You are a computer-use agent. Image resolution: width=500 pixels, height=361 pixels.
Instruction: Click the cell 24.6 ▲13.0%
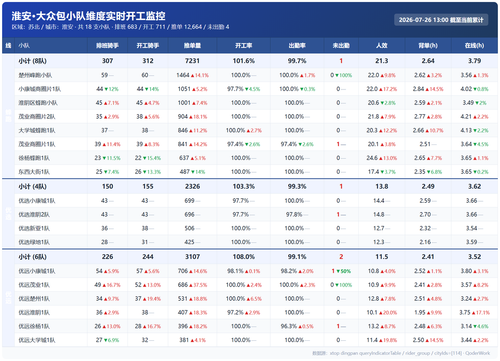382,158
